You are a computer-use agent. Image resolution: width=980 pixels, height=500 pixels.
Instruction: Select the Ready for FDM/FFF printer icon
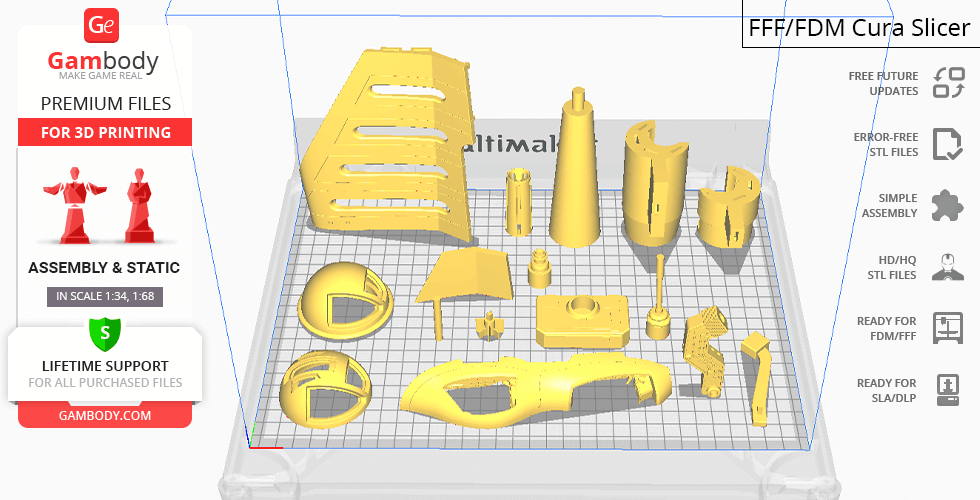pos(946,328)
